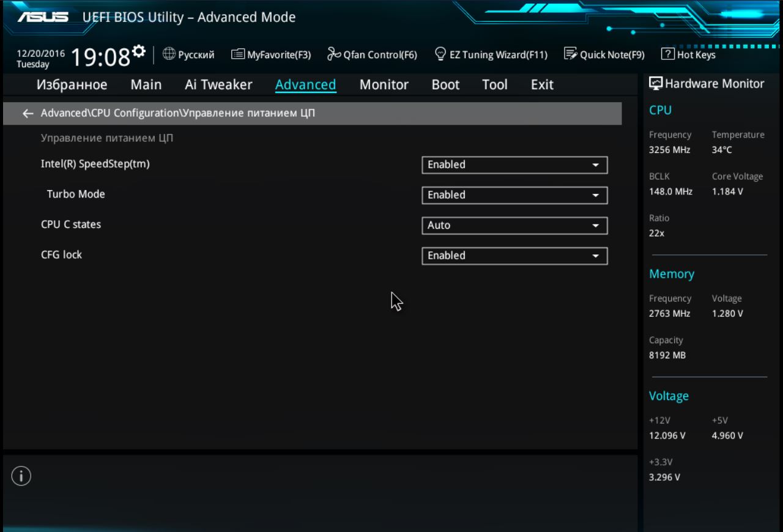Image resolution: width=783 pixels, height=532 pixels.
Task: Click the gray Управление питанием ЦП section title
Action: pyautogui.click(x=107, y=138)
